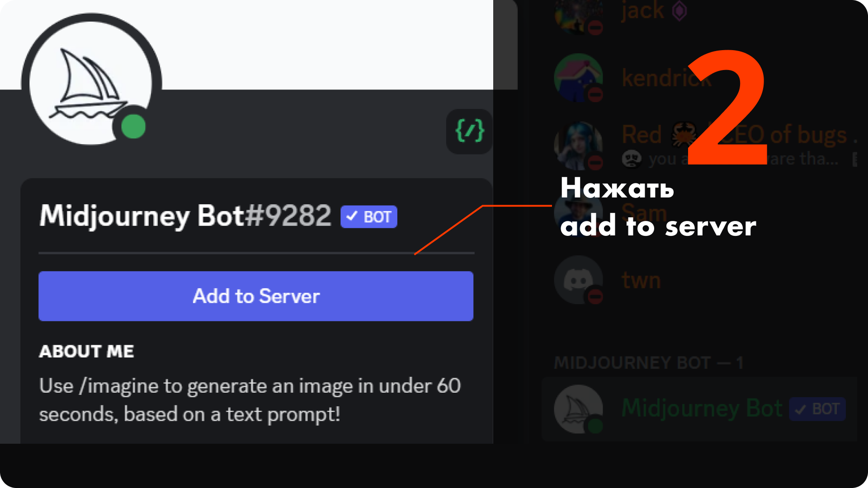Select member twn in the member list
The height and width of the screenshot is (488, 868).
point(641,281)
